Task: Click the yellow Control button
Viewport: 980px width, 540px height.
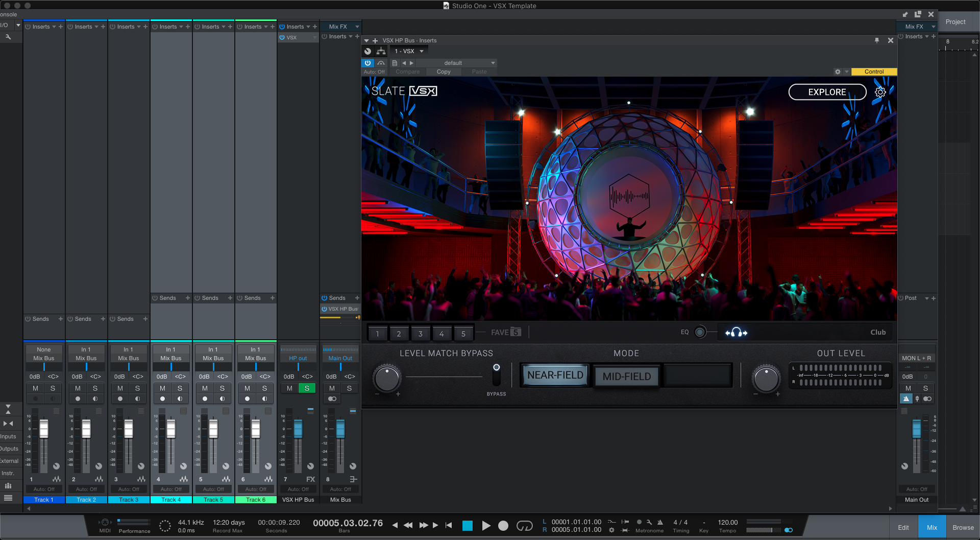Action: point(874,72)
